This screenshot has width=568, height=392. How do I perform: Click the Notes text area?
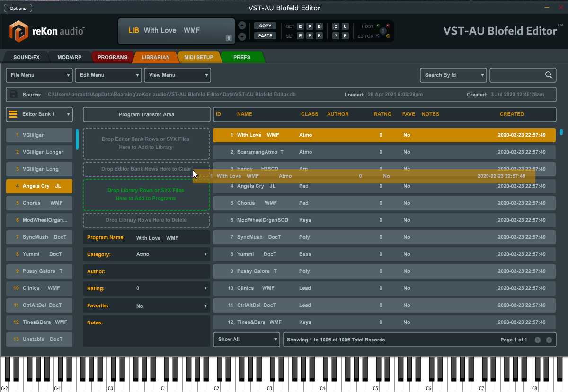(147, 331)
